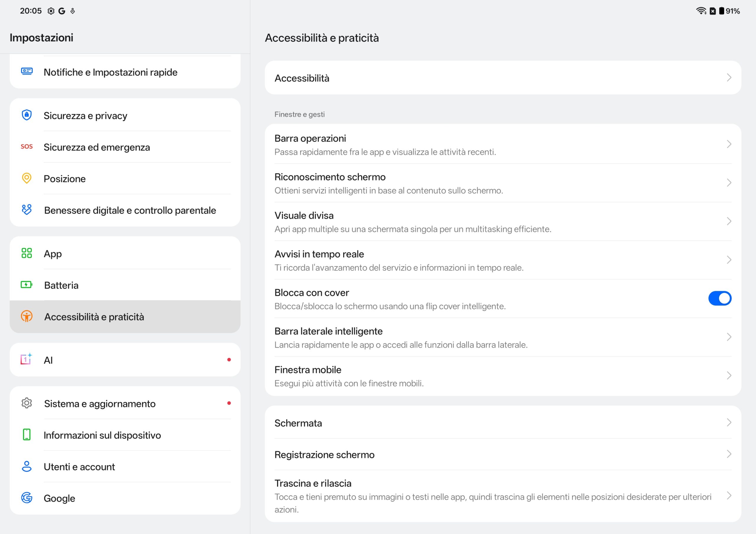
Task: Click the Sistema e aggiornamento gear icon
Action: coord(27,403)
